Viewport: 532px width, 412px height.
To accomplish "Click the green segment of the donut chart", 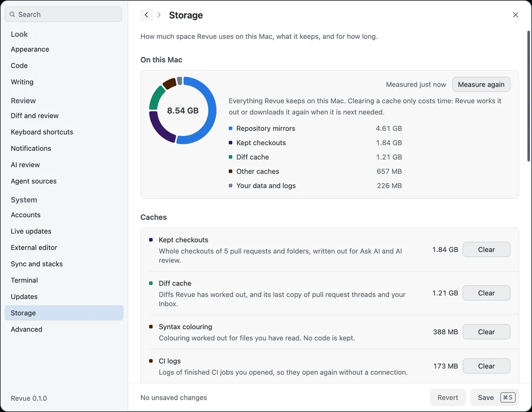I will click(x=155, y=98).
